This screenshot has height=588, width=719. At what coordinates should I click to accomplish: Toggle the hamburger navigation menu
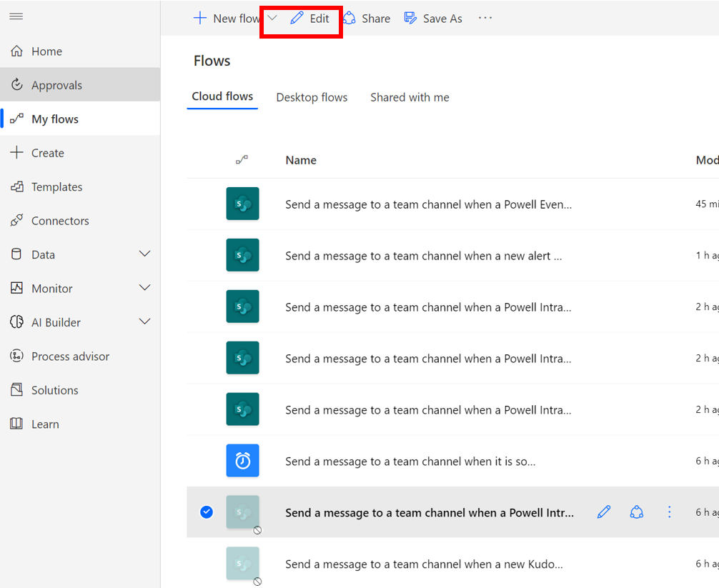(16, 16)
